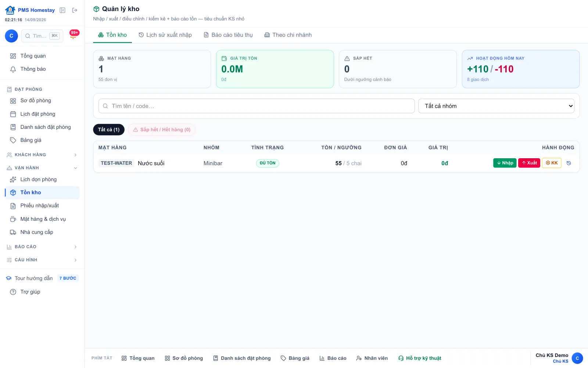The image size is (588, 368).
Task: Focus the Tìm tên / code search field
Action: [x=257, y=106]
